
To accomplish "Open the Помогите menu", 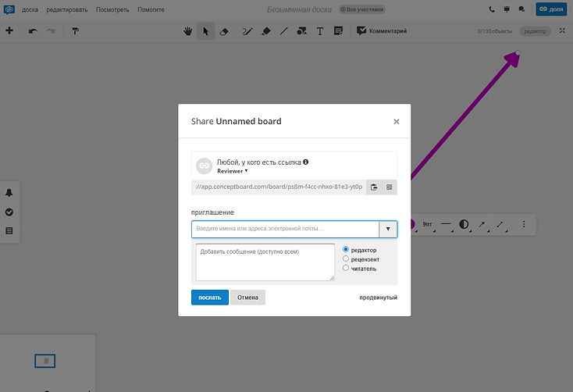I will (x=151, y=9).
